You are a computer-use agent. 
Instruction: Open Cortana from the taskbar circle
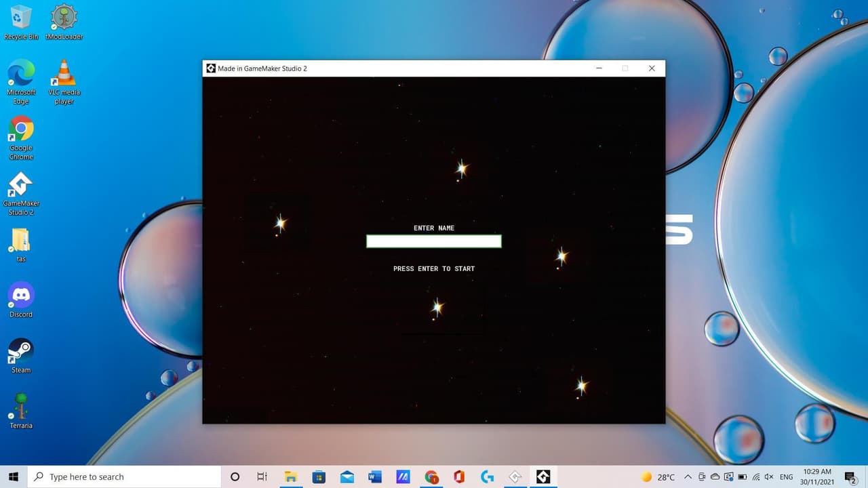pos(235,477)
